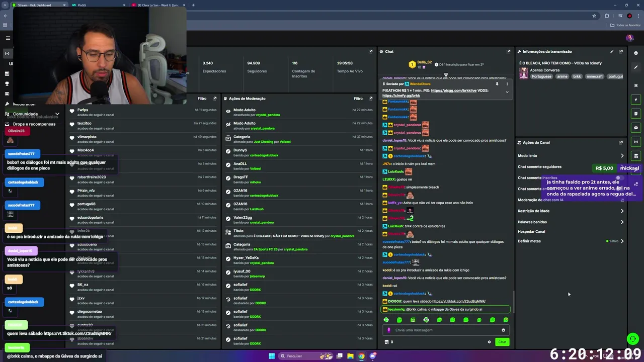The height and width of the screenshot is (362, 644).
Task: Open Filtro for Ações de Moderação
Action: pyautogui.click(x=358, y=99)
